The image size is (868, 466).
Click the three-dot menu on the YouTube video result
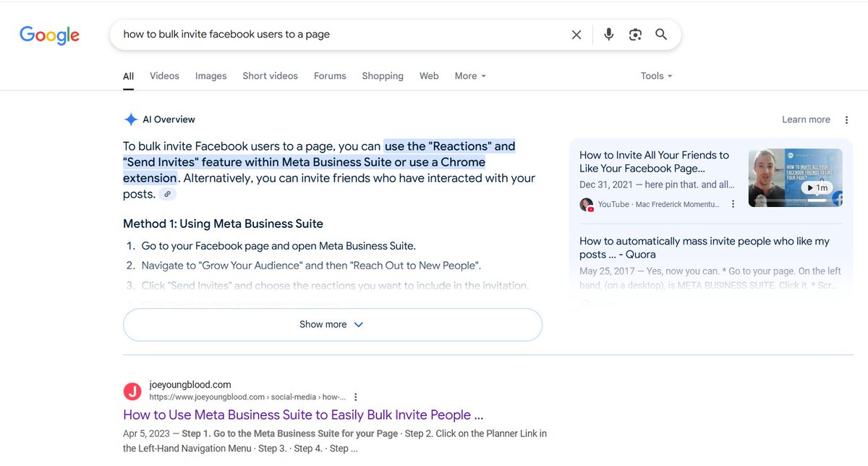click(x=733, y=204)
